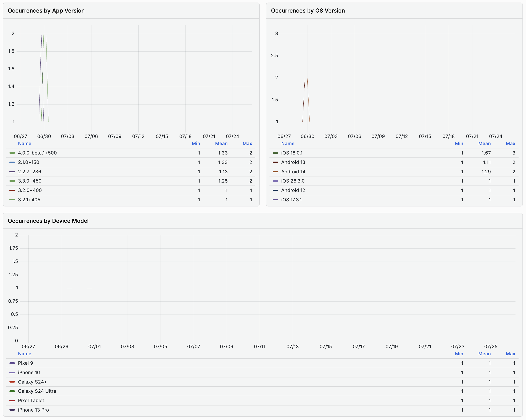Open Occurrences by Device Model panel title
Viewport: 526px width, 420px height.
[48, 221]
